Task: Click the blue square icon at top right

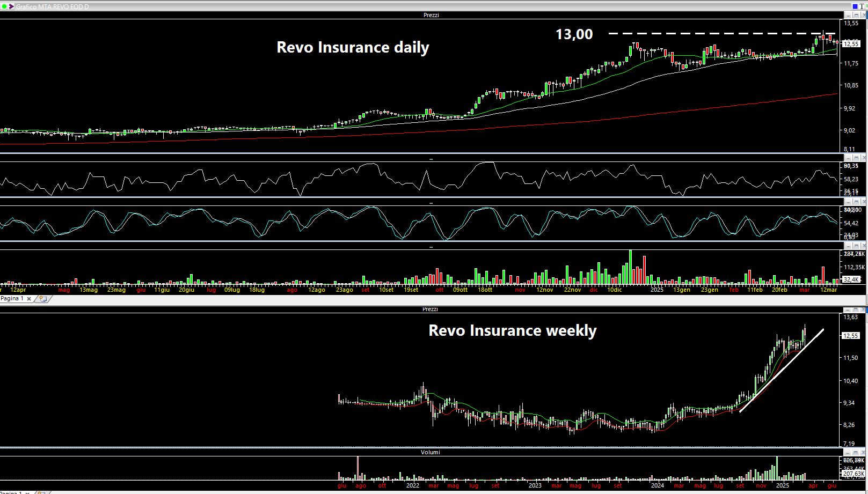Action: (x=855, y=6)
